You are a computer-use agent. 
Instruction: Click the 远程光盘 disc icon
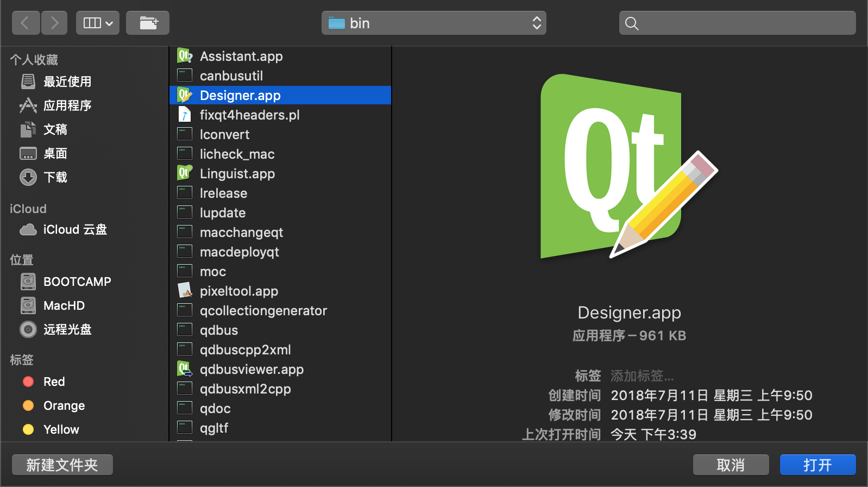coord(28,329)
